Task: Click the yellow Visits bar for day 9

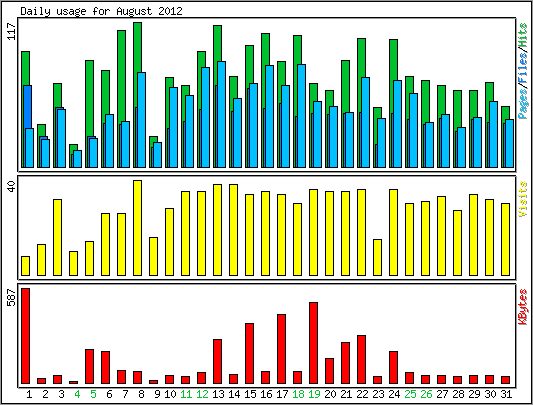Action: pos(153,256)
